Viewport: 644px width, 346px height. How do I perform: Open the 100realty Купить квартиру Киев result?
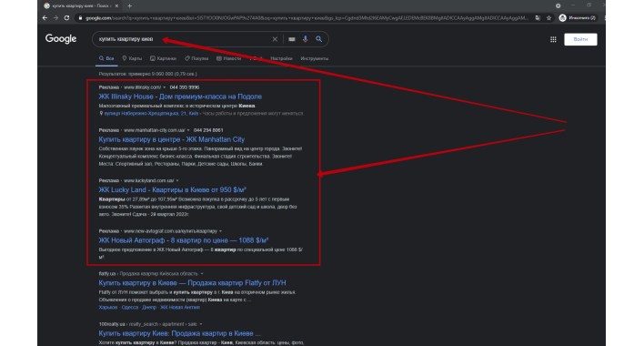(x=179, y=333)
